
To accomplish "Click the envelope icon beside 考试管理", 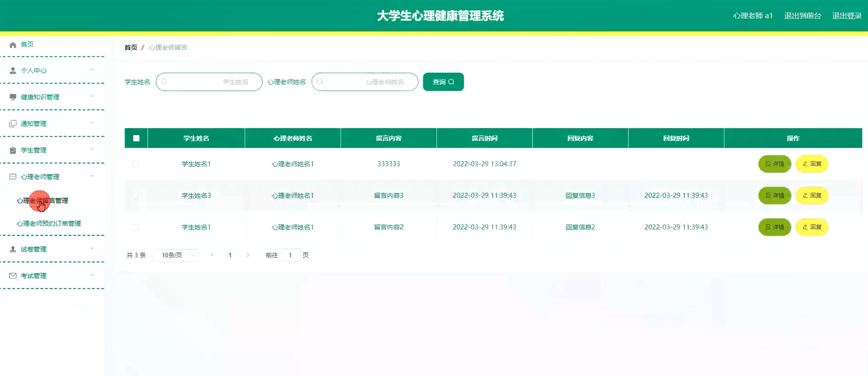I will pyautogui.click(x=13, y=276).
